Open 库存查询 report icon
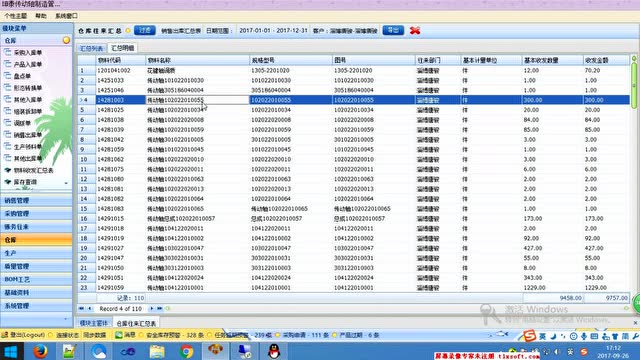640x360 pixels. [7, 182]
